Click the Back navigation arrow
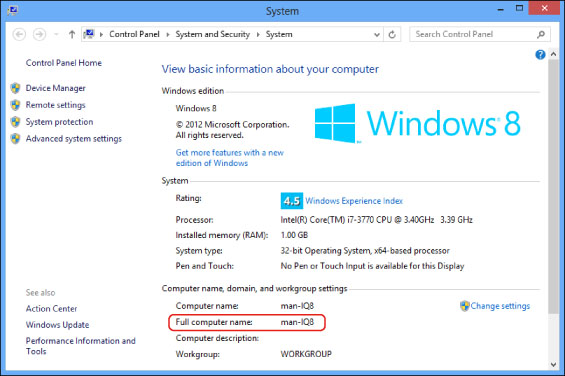 (19, 35)
